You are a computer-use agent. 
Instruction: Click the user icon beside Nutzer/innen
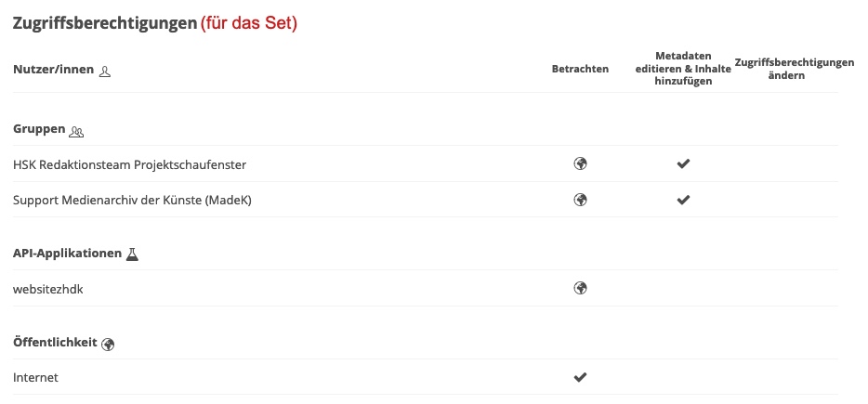pyautogui.click(x=105, y=71)
